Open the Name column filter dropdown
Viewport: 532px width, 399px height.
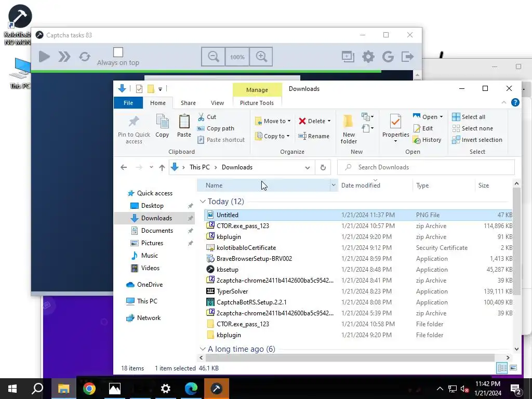click(x=334, y=185)
